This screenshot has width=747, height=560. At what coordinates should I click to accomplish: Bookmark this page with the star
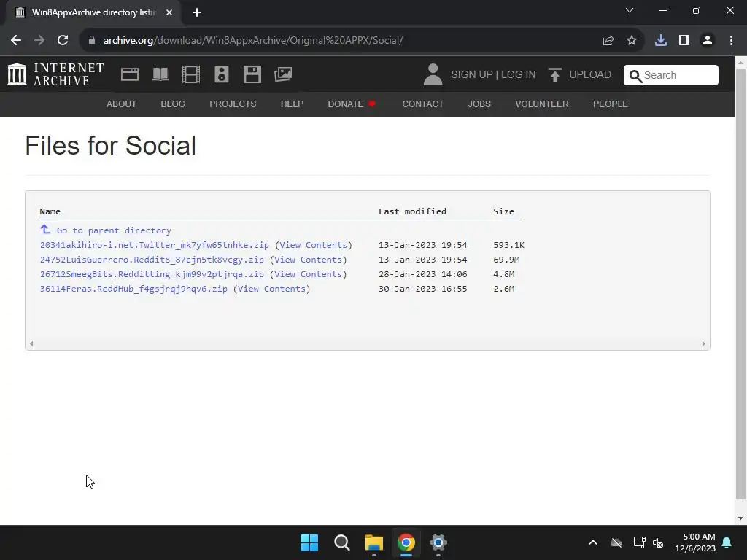[632, 41]
